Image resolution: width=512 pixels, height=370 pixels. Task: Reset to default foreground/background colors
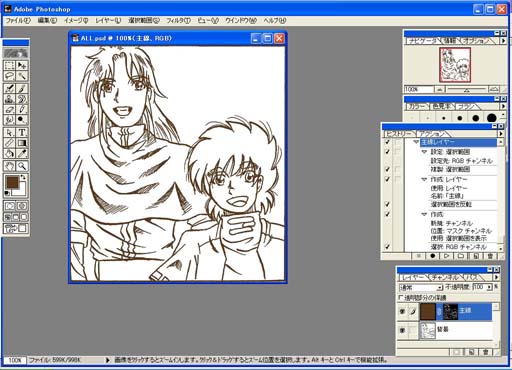tap(7, 194)
